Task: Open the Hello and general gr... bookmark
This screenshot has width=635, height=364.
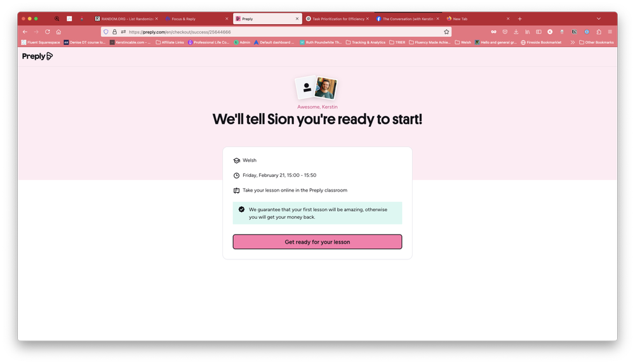Action: (496, 42)
